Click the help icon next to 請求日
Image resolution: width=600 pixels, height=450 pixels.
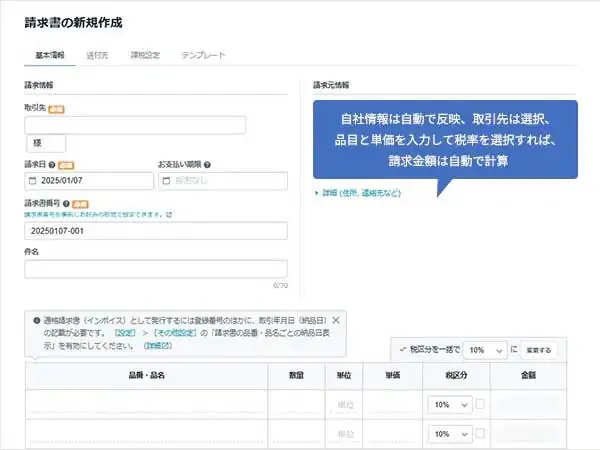[52, 165]
